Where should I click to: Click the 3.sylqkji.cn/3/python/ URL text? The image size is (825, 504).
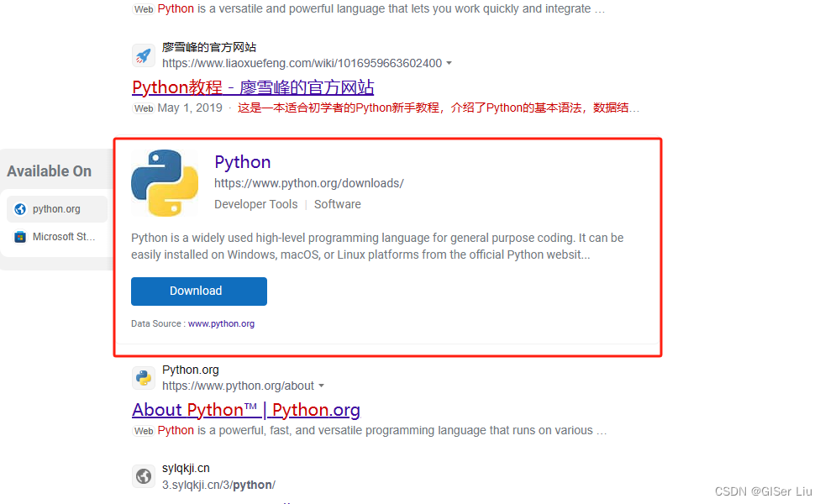click(x=219, y=485)
